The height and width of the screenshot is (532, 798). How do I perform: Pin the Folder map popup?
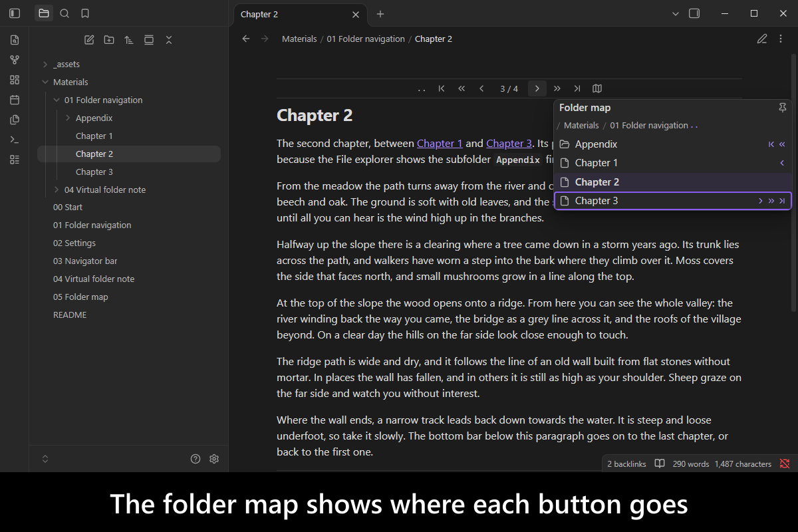point(783,108)
